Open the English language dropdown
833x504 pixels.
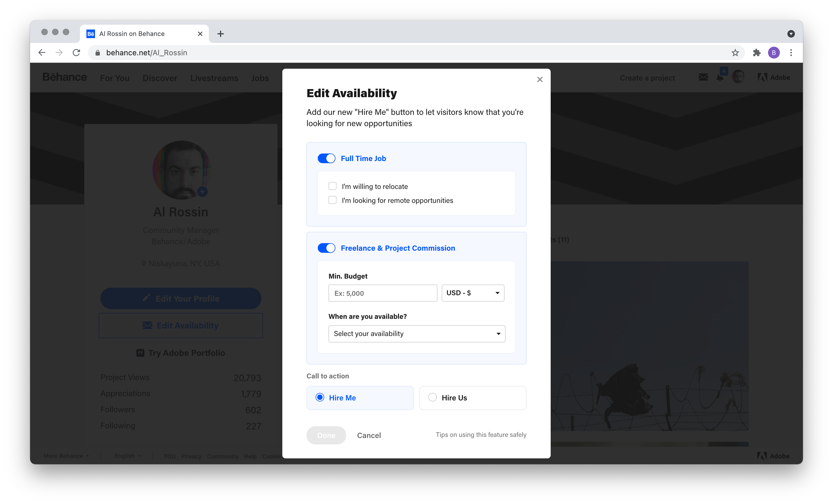[x=127, y=455]
